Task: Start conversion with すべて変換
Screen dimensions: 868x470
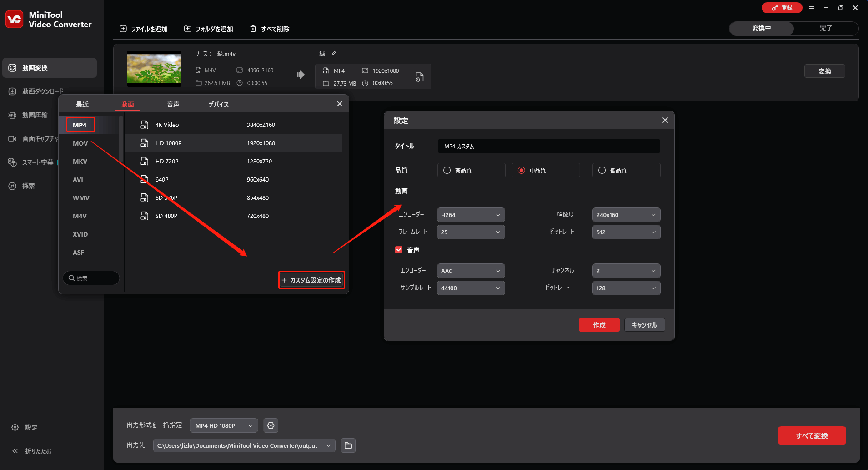Action: 811,435
